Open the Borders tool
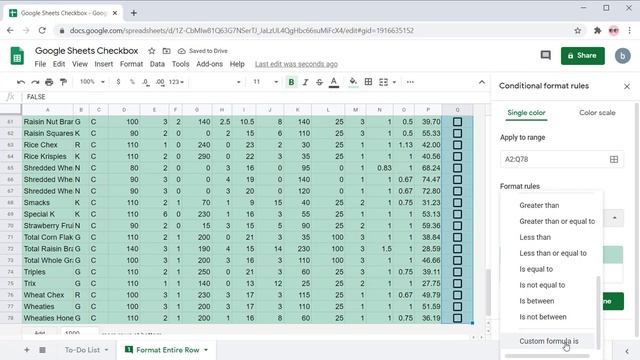The width and height of the screenshot is (640, 360). pyautogui.click(x=368, y=82)
